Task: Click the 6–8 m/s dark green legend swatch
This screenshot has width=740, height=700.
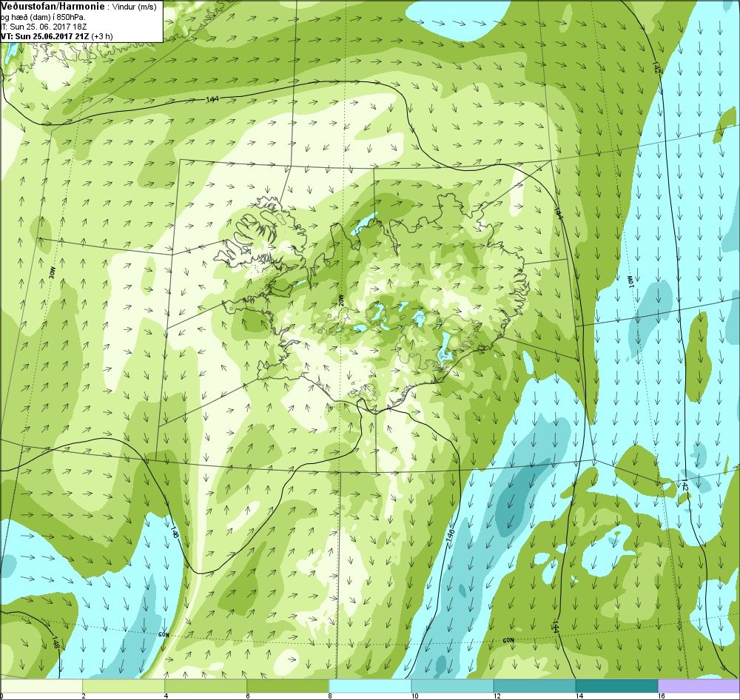Action: pos(288,685)
